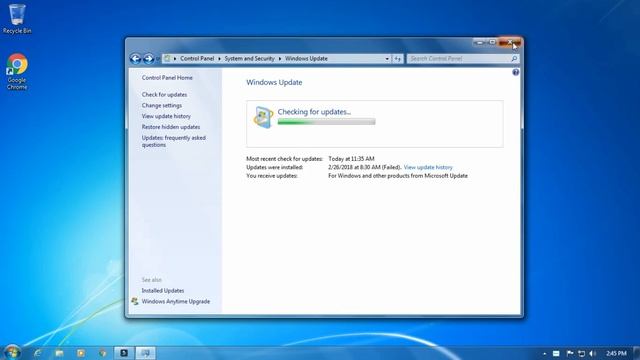This screenshot has width=640, height=360.
Task: Click the Today at 11:35 AM value
Action: coord(351,159)
